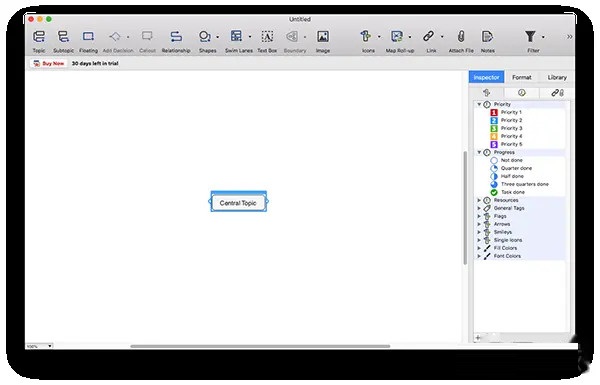600x385 pixels.
Task: Click the plus button below the markers list
Action: pos(478,338)
